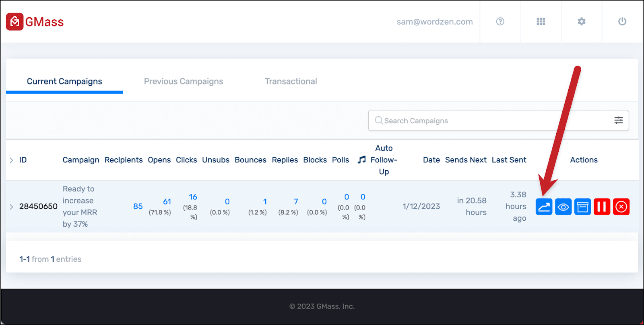Click account email sam@wordzen.com
The width and height of the screenshot is (644, 325).
click(x=435, y=22)
